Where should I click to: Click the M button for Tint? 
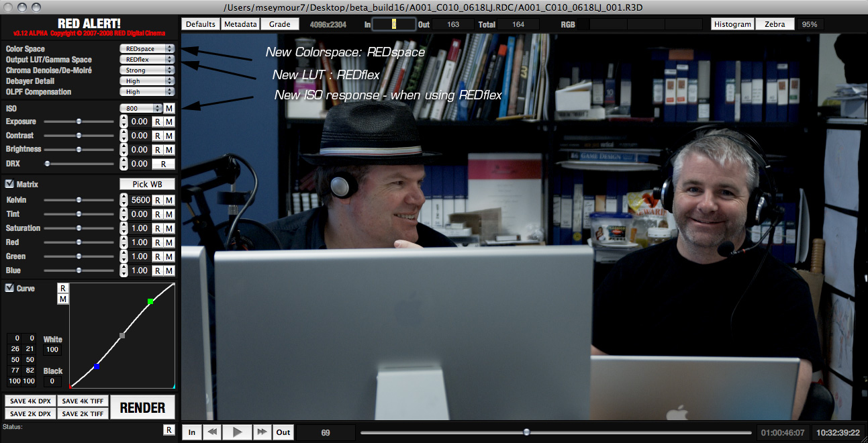pos(169,214)
